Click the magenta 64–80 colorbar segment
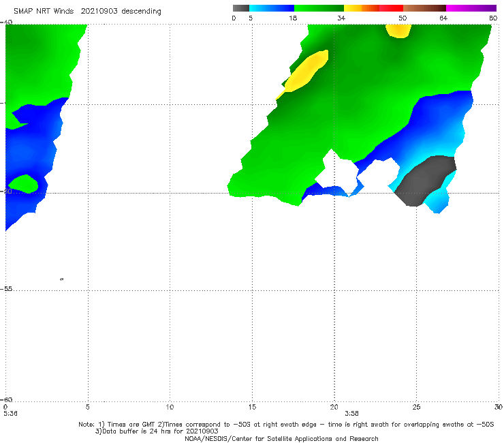 [471, 8]
